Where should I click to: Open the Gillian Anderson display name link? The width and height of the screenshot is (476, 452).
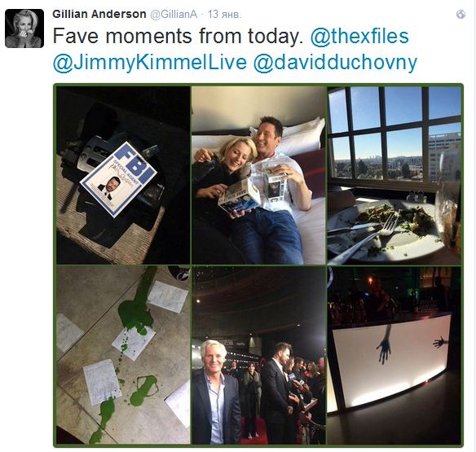pos(99,14)
